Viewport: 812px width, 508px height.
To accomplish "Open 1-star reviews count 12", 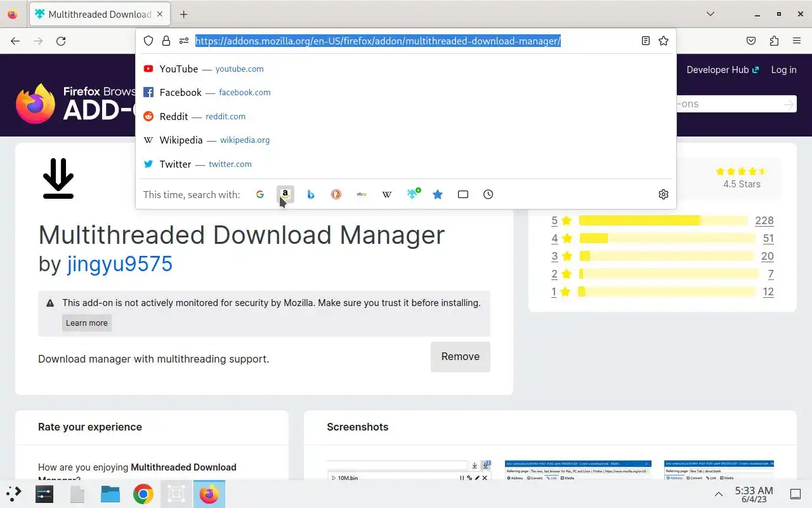I will coord(768,291).
